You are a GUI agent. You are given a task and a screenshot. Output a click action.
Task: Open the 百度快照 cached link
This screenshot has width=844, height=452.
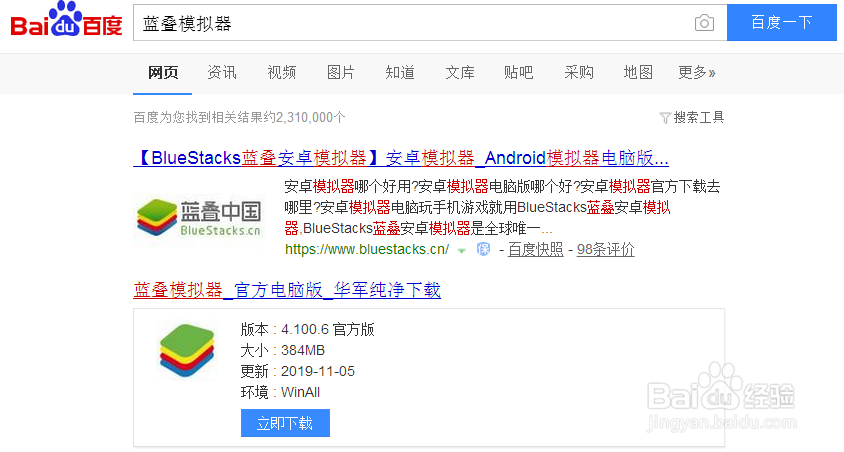coord(535,249)
